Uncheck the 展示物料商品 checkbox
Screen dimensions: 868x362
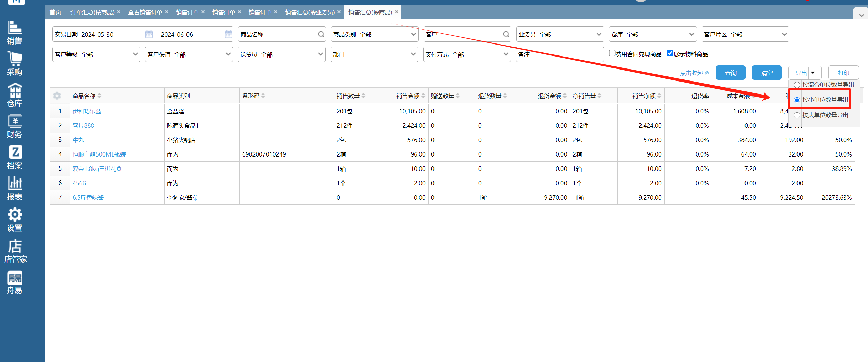[670, 53]
